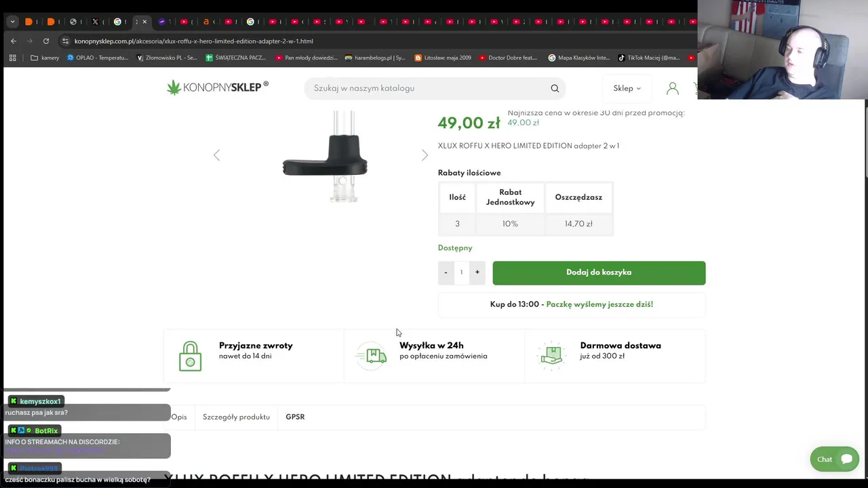Click the search magnifier icon

coord(555,88)
